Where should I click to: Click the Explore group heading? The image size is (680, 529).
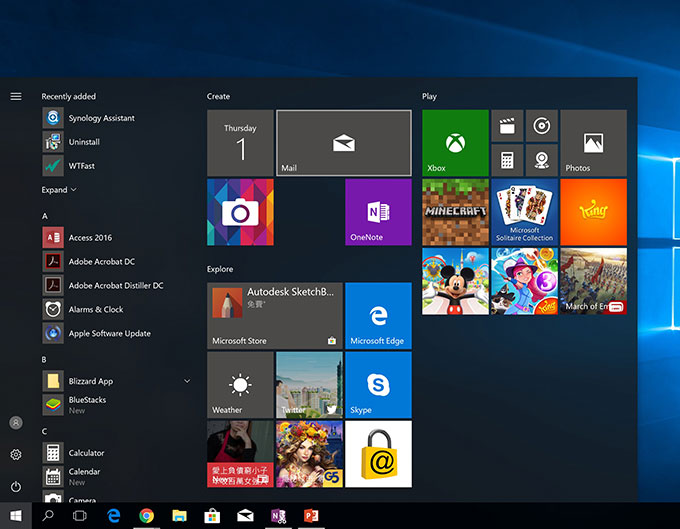(x=220, y=269)
